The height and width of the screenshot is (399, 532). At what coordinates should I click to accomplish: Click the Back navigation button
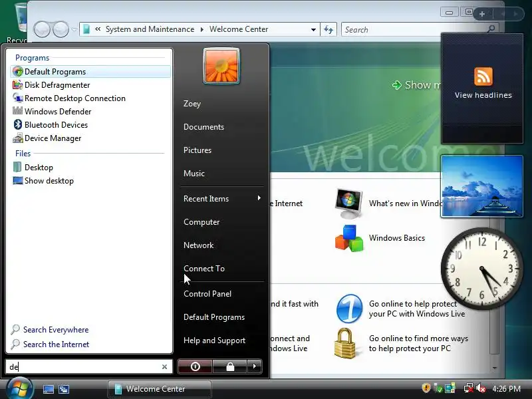[42, 29]
